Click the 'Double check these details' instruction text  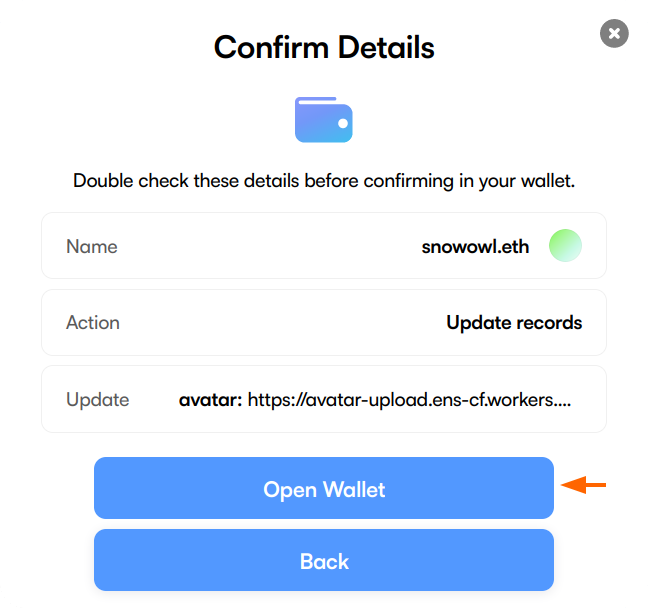tap(324, 182)
